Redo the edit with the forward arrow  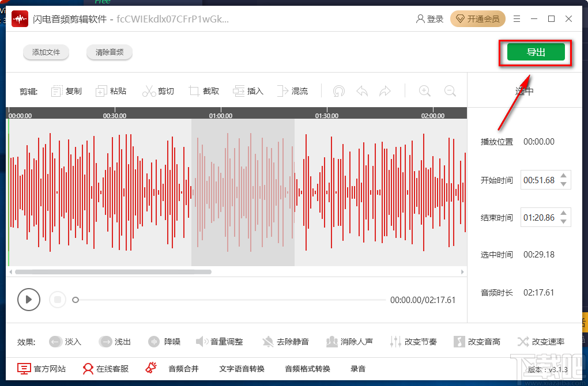(x=385, y=91)
